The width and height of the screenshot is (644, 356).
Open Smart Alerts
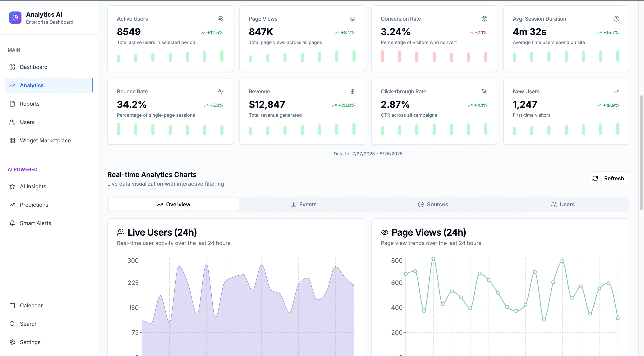[49, 223]
